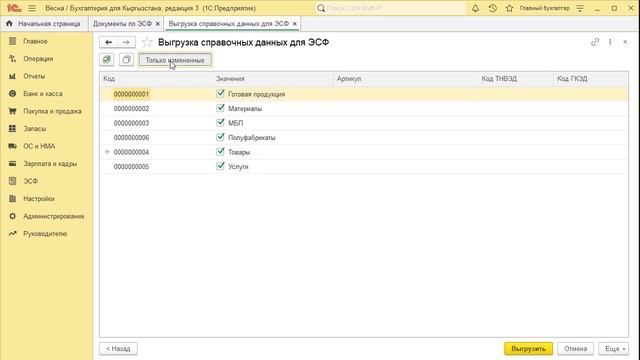Go back with left arrow button
Image resolution: width=640 pixels, height=360 pixels.
pyautogui.click(x=108, y=42)
